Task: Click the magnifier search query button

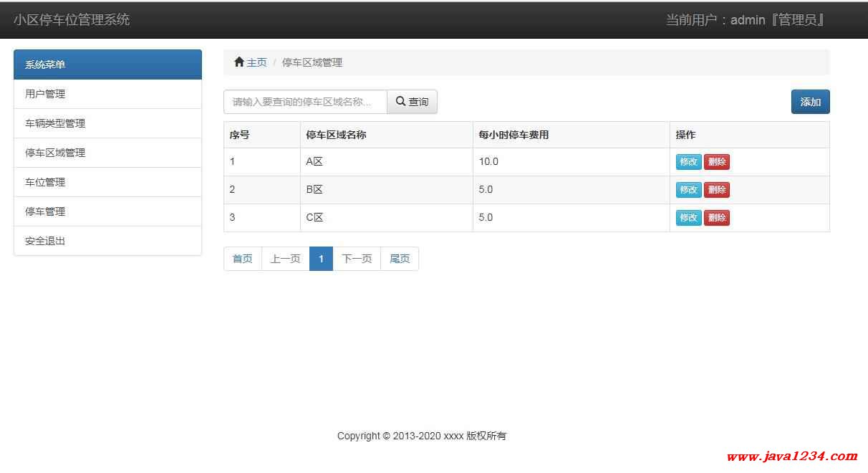Action: [x=412, y=102]
